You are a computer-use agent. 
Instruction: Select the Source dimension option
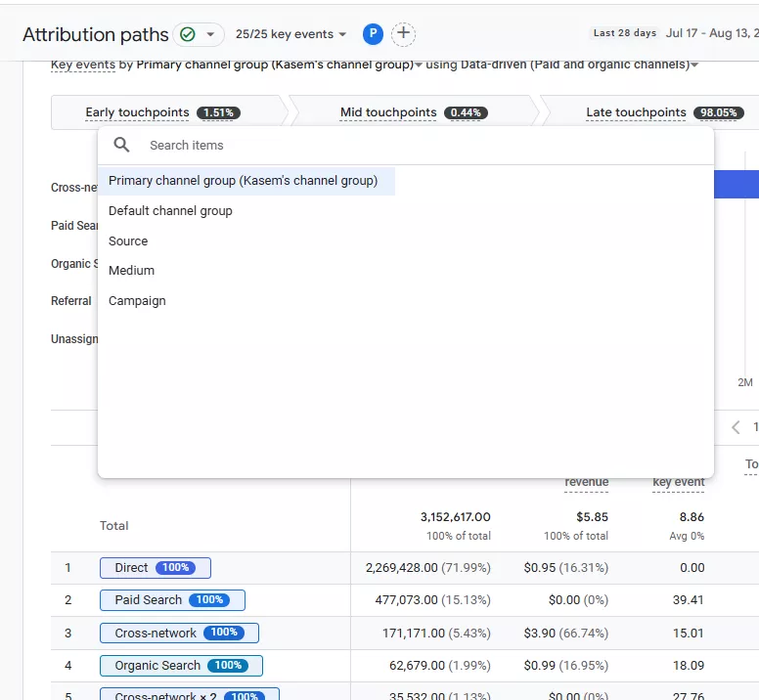tap(128, 241)
